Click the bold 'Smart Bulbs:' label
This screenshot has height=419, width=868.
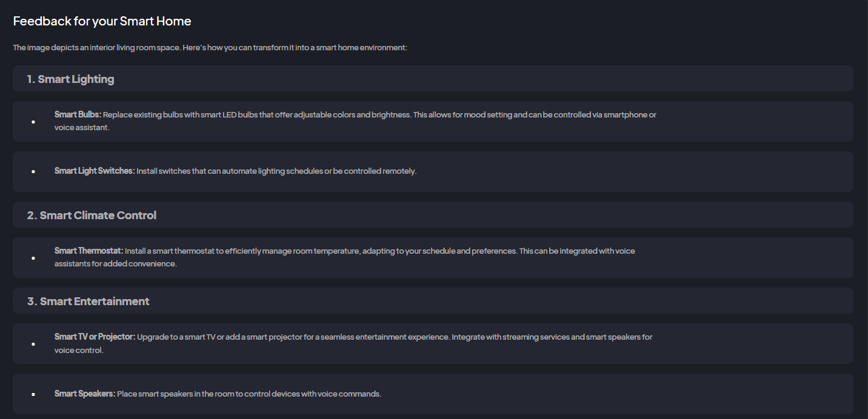pyautogui.click(x=78, y=114)
